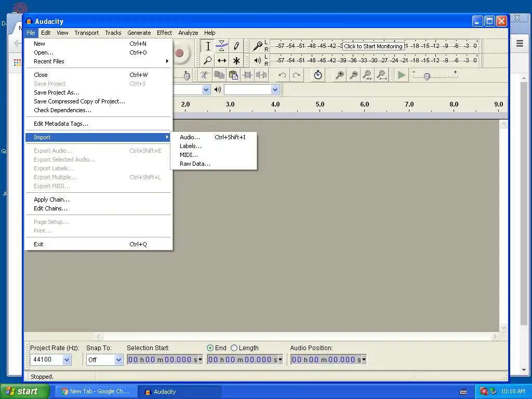Click Edit Metadata Tags... menu entry
This screenshot has width=532, height=399.
pyautogui.click(x=99, y=124)
